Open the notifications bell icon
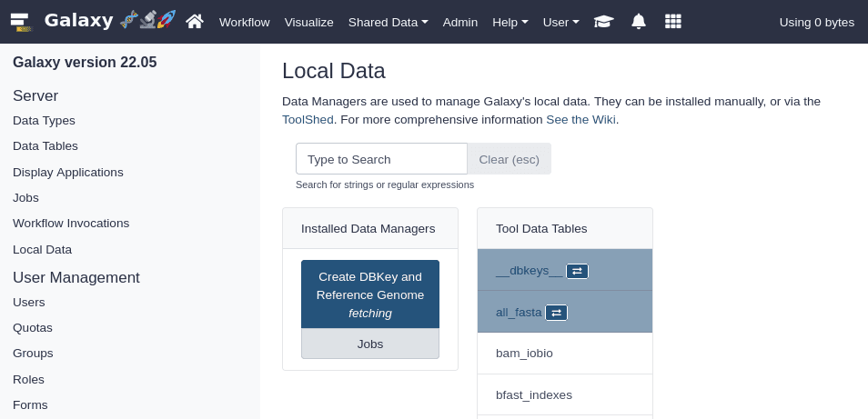Screen dimensions: 868x419 pos(639,22)
